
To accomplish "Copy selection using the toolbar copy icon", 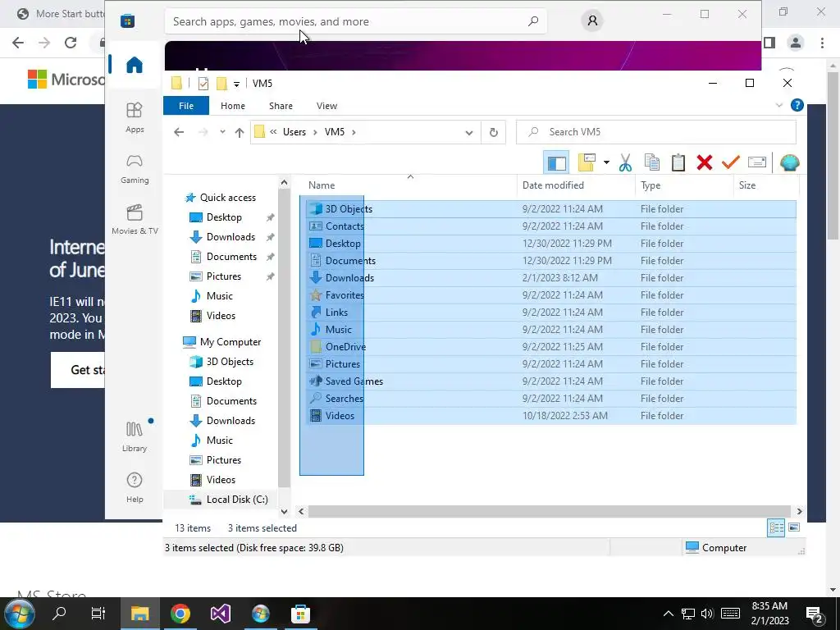I will [x=652, y=162].
